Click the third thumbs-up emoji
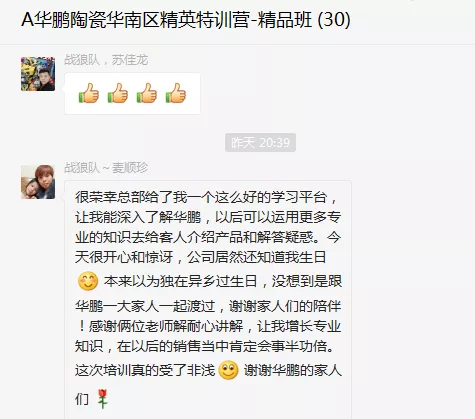 [147, 93]
